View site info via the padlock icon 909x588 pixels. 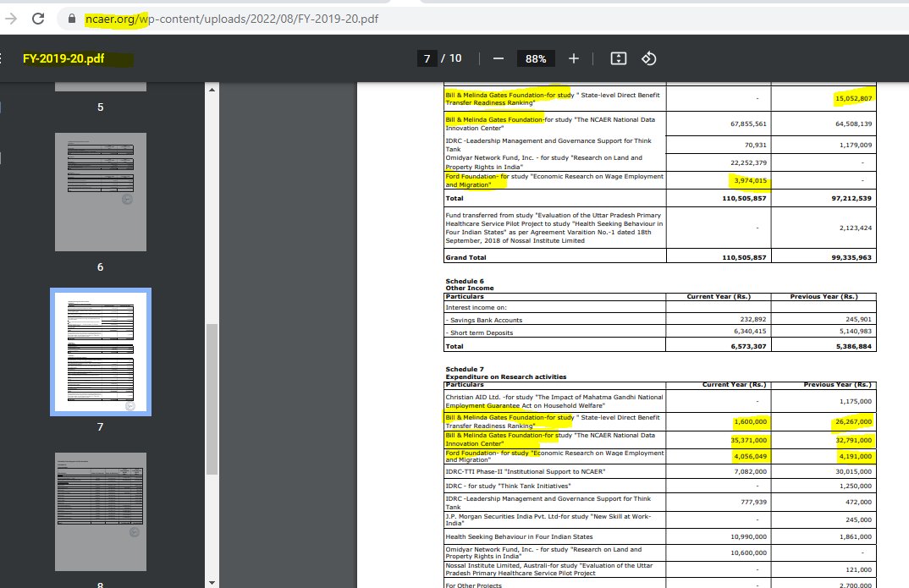click(72, 19)
